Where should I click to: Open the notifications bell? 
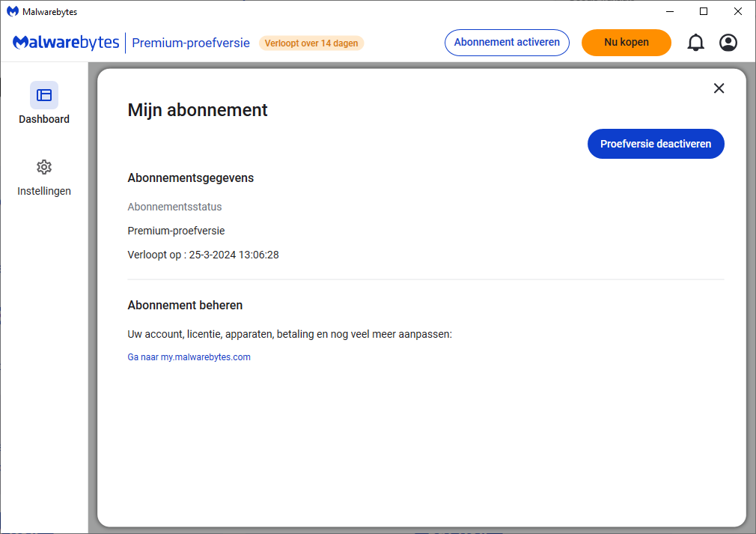(x=695, y=43)
